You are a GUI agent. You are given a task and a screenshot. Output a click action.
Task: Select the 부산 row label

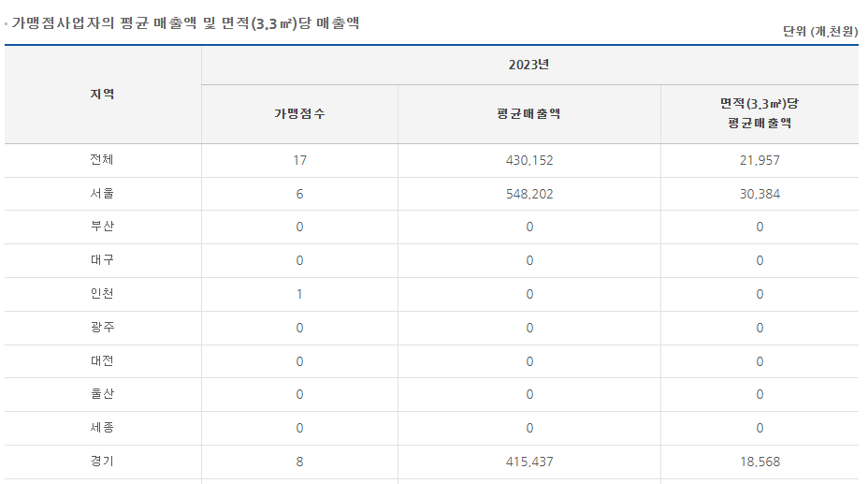click(x=102, y=227)
